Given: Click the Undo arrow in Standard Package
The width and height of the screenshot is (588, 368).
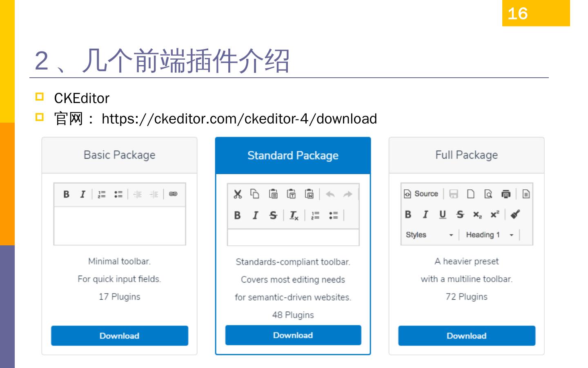Looking at the screenshot, I should pyautogui.click(x=330, y=194).
